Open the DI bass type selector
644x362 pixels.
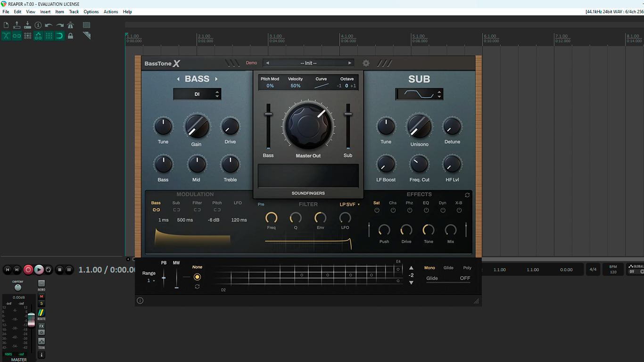pos(197,94)
